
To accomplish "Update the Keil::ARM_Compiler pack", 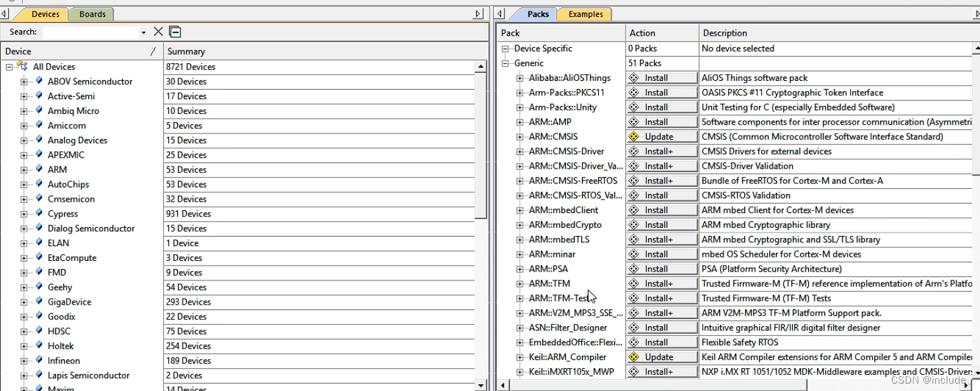I will (662, 357).
